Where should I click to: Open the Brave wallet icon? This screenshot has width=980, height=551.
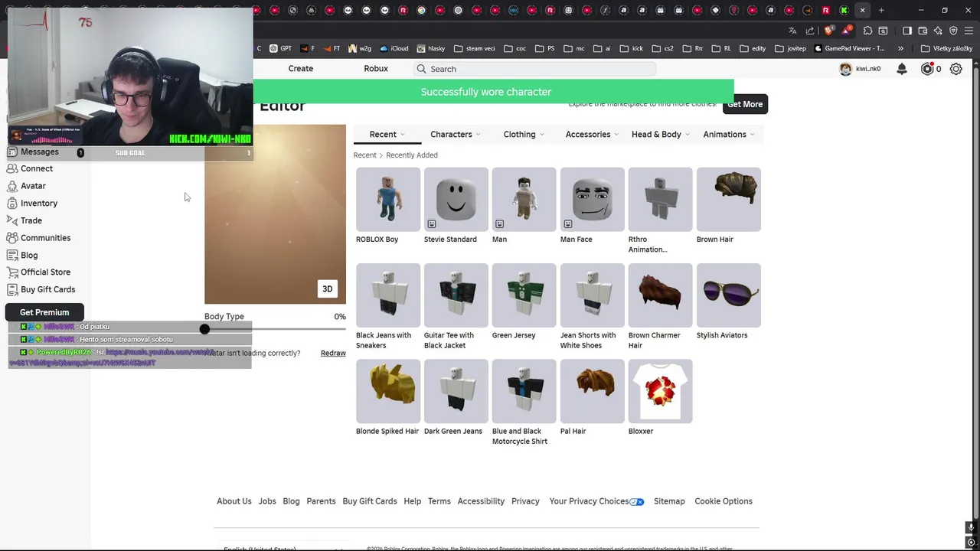(923, 31)
